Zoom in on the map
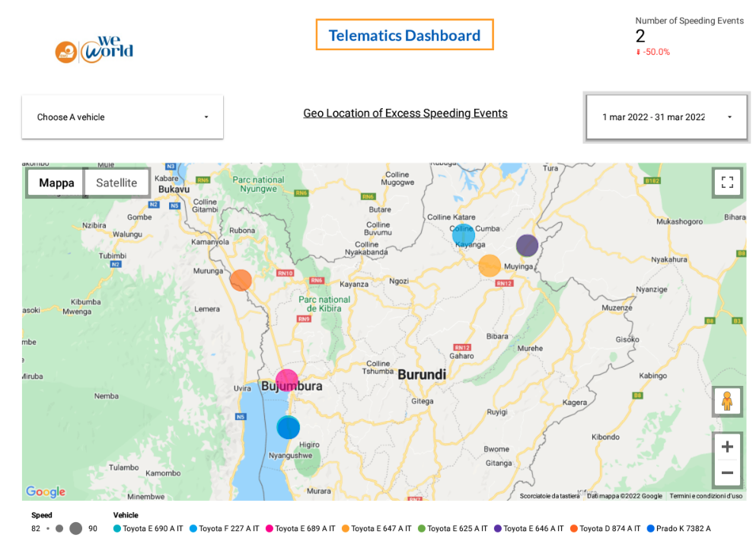The height and width of the screenshot is (551, 756). click(726, 446)
